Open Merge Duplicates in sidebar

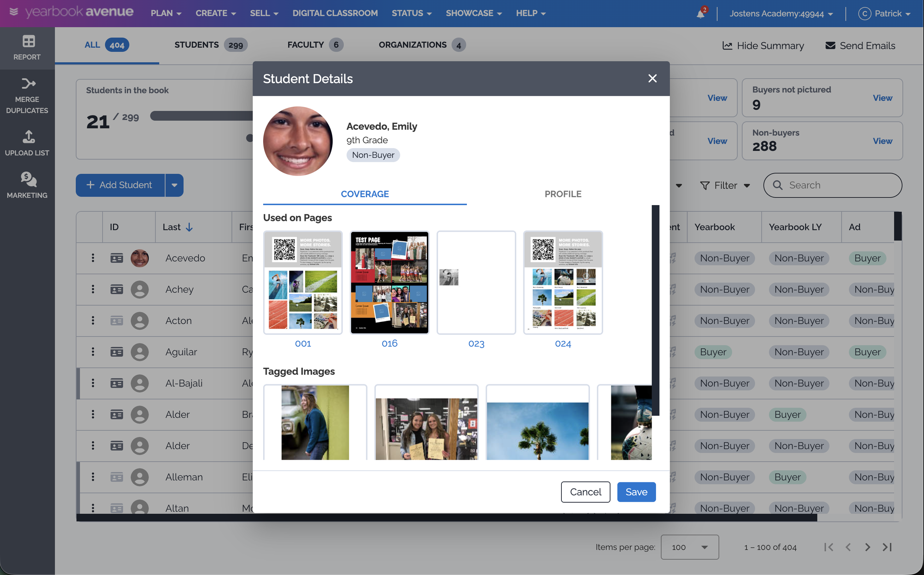(x=27, y=96)
